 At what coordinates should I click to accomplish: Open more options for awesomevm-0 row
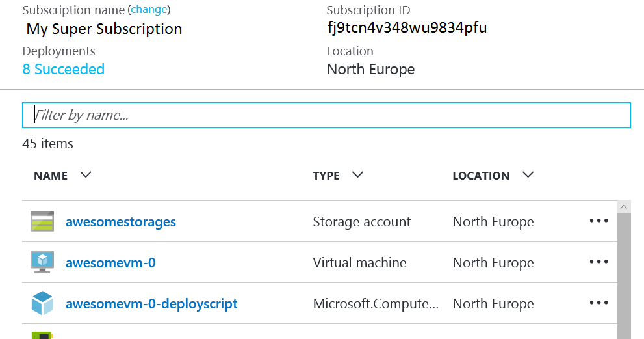point(599,262)
